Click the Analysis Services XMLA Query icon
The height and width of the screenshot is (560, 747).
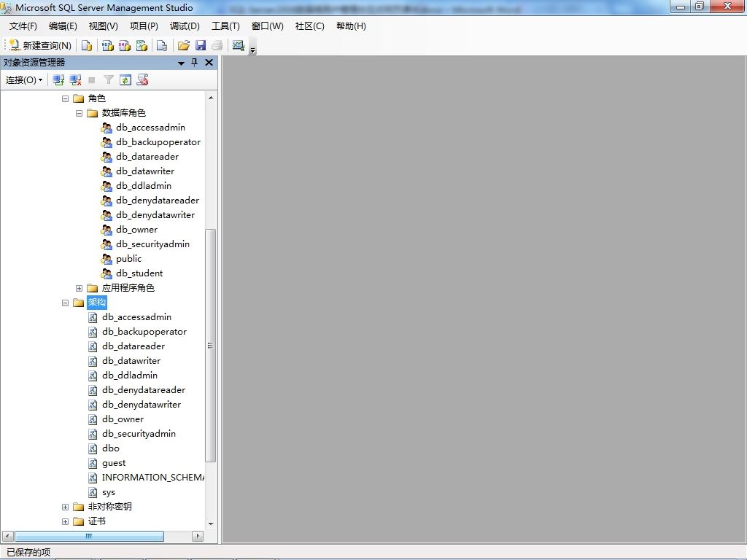click(142, 45)
